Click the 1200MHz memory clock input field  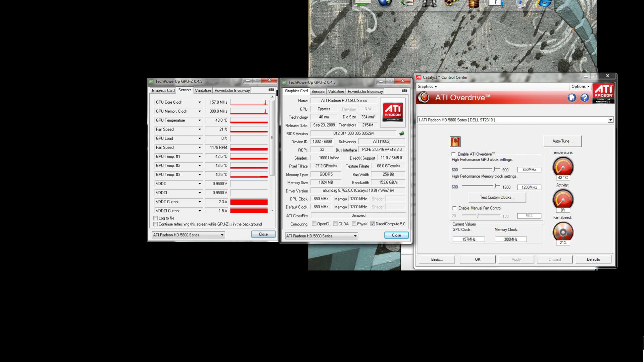529,188
